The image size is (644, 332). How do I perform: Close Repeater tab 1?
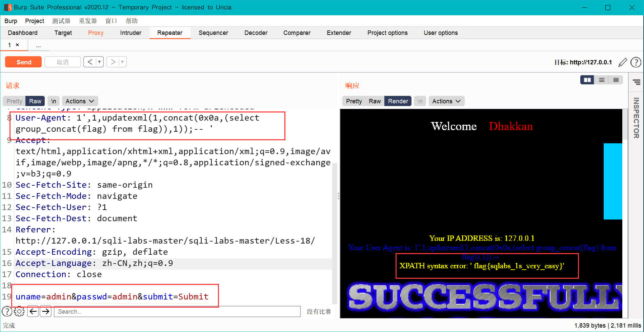click(17, 45)
